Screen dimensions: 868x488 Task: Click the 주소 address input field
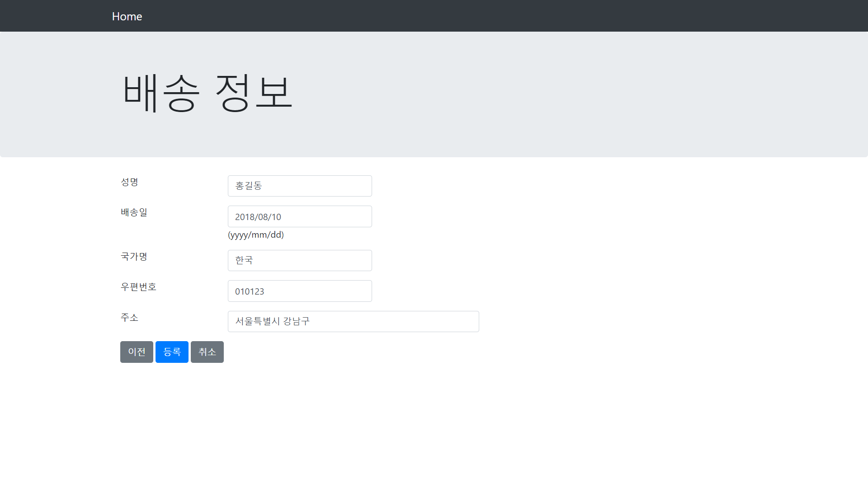pos(353,321)
